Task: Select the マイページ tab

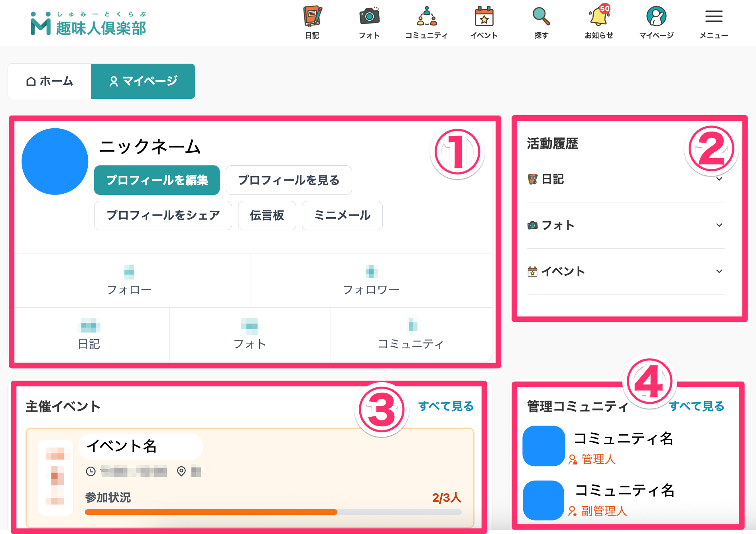Action: (143, 81)
